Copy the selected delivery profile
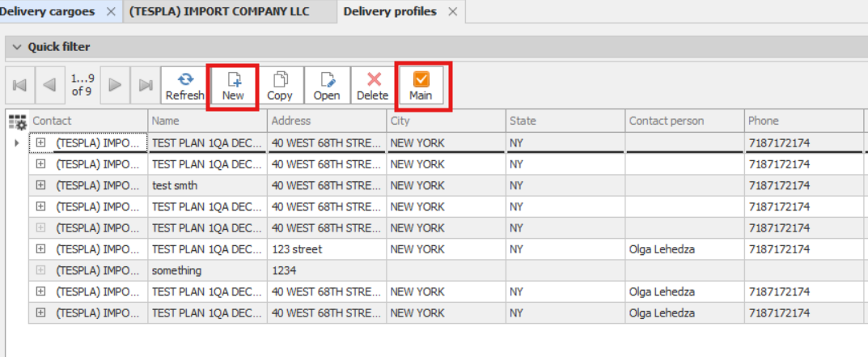 click(x=280, y=86)
